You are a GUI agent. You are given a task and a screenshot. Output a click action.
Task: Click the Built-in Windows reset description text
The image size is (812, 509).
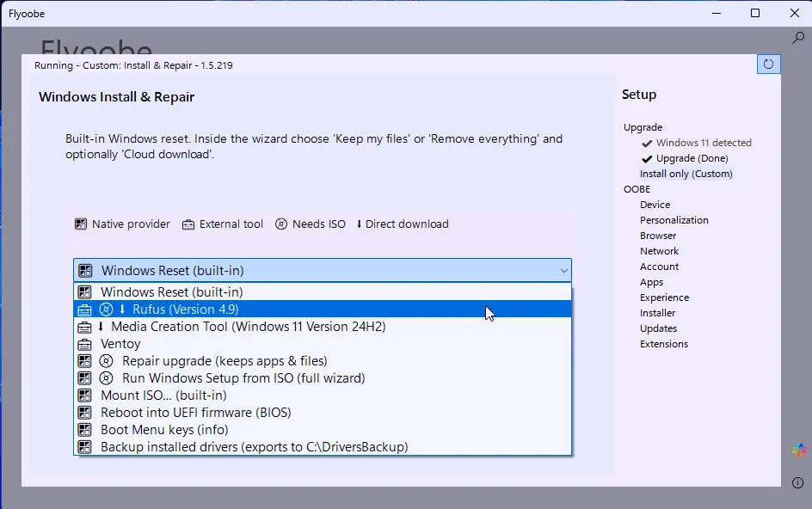(x=314, y=146)
